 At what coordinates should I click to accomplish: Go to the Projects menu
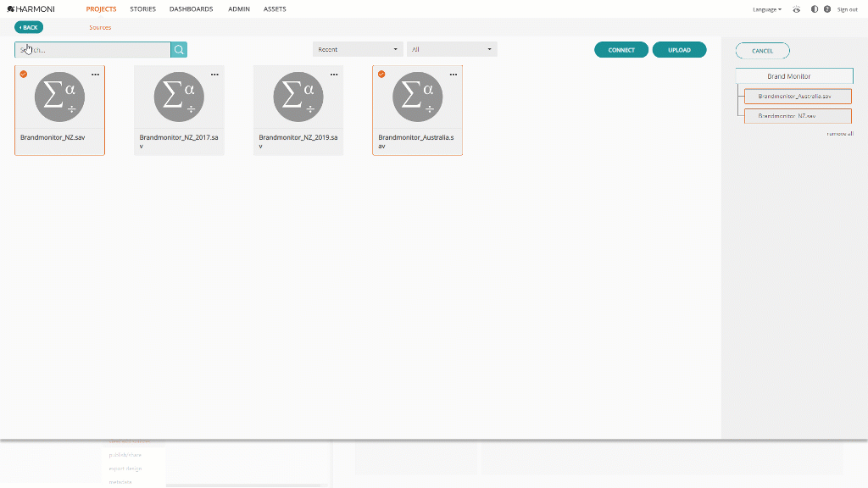point(102,8)
